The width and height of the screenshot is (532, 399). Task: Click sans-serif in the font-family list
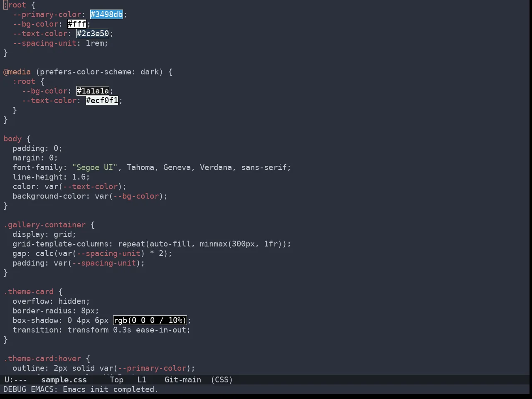[264, 167]
